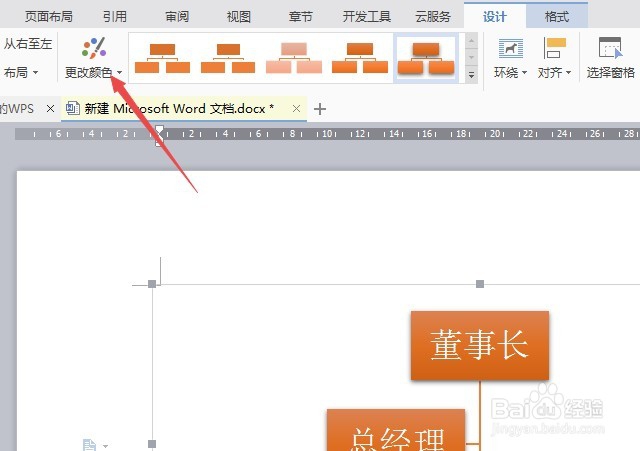This screenshot has height=451, width=640.
Task: Click the ruler indent marker
Action: [159, 136]
